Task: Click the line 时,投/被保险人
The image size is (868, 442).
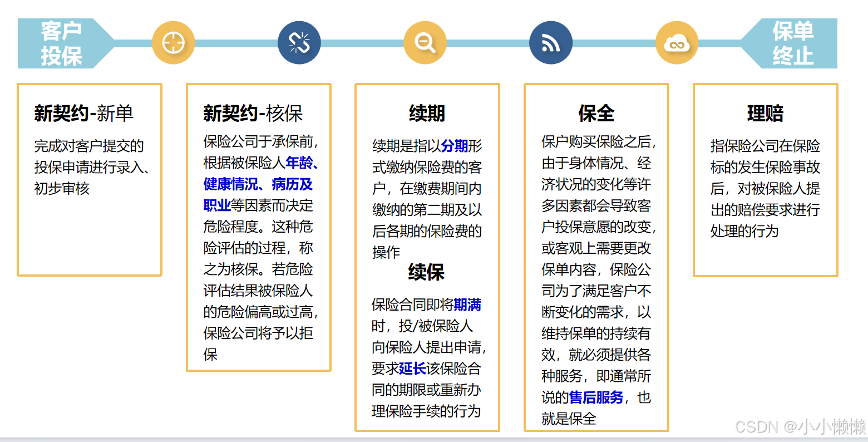Action: (422, 326)
